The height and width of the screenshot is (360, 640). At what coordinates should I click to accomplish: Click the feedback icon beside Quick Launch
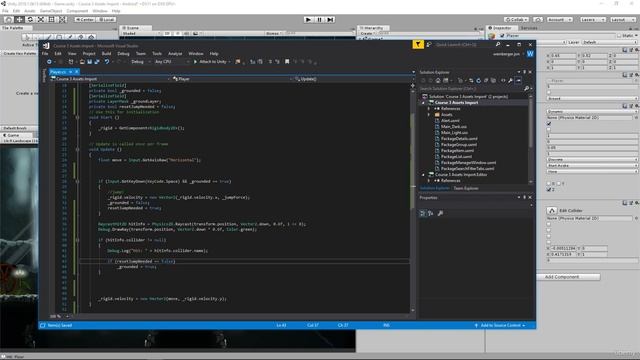tap(429, 44)
